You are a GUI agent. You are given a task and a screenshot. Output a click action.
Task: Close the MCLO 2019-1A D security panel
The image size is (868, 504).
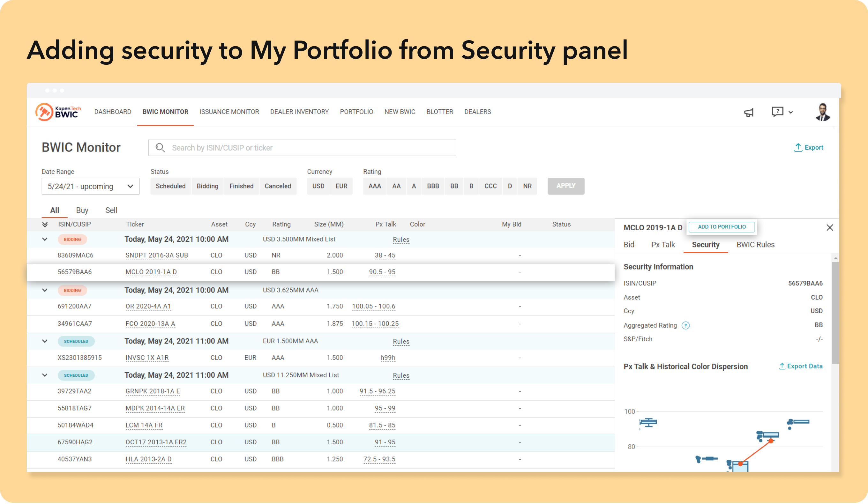pyautogui.click(x=829, y=227)
